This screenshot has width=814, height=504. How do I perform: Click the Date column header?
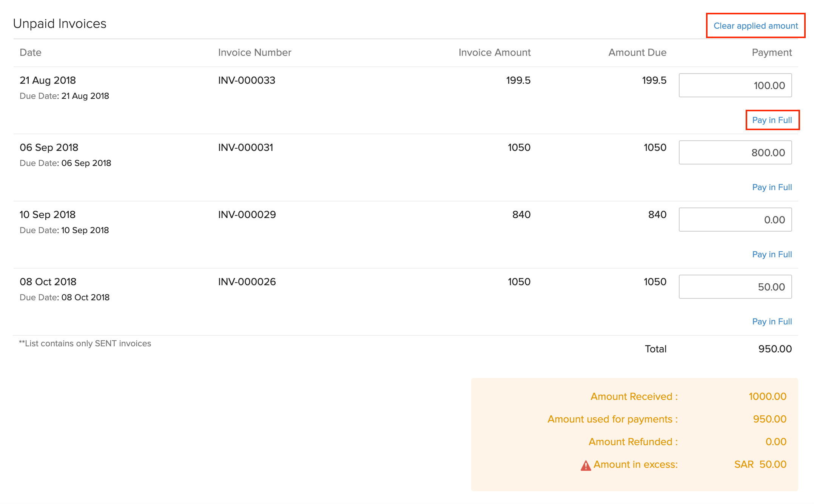click(31, 52)
